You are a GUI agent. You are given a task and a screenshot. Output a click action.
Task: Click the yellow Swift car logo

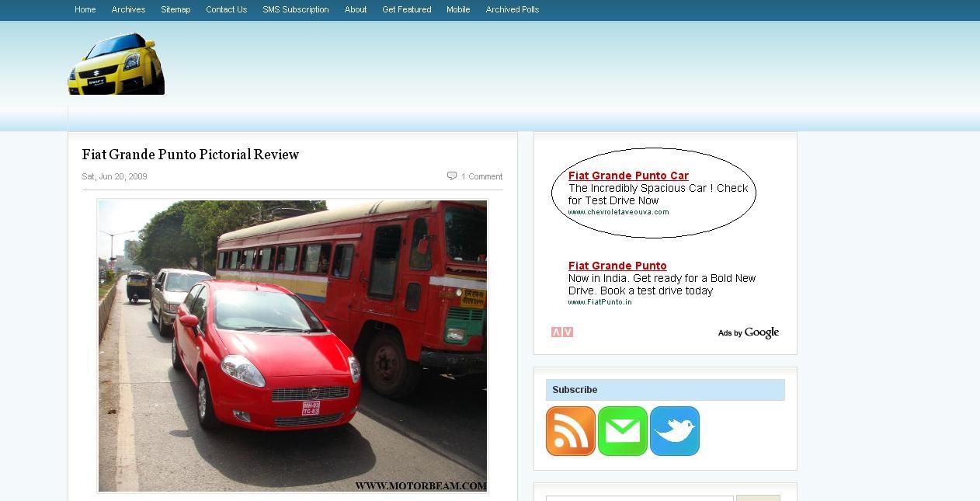pyautogui.click(x=116, y=64)
